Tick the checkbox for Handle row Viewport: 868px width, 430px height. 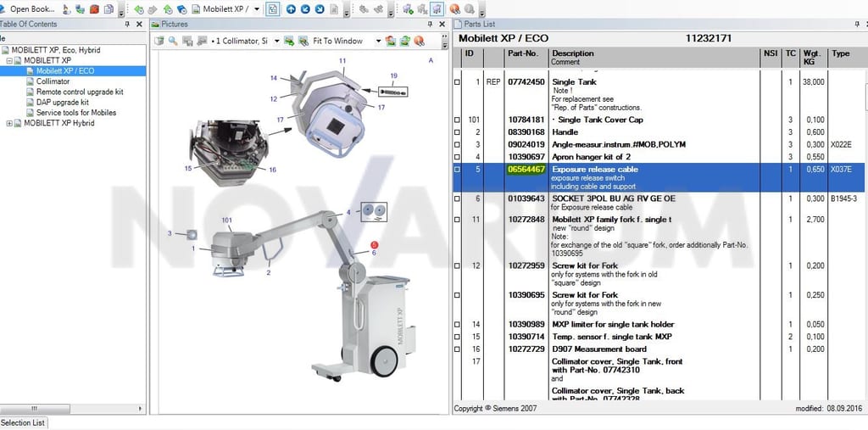457,132
